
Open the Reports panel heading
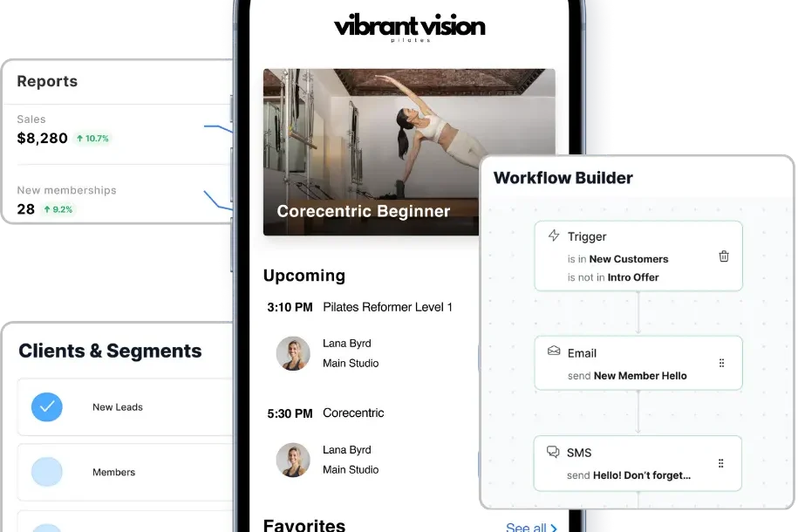click(x=47, y=81)
